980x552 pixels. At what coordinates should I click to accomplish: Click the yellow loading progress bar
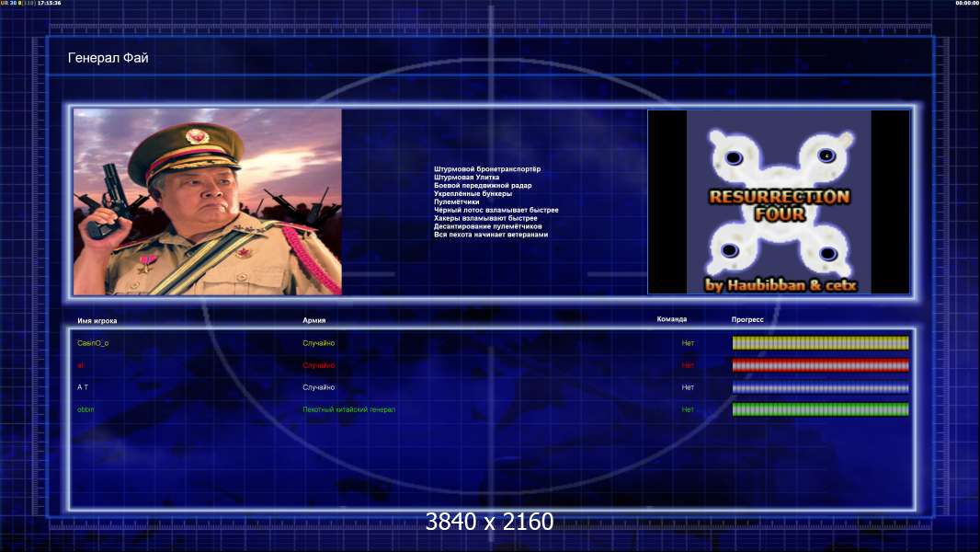pos(820,342)
